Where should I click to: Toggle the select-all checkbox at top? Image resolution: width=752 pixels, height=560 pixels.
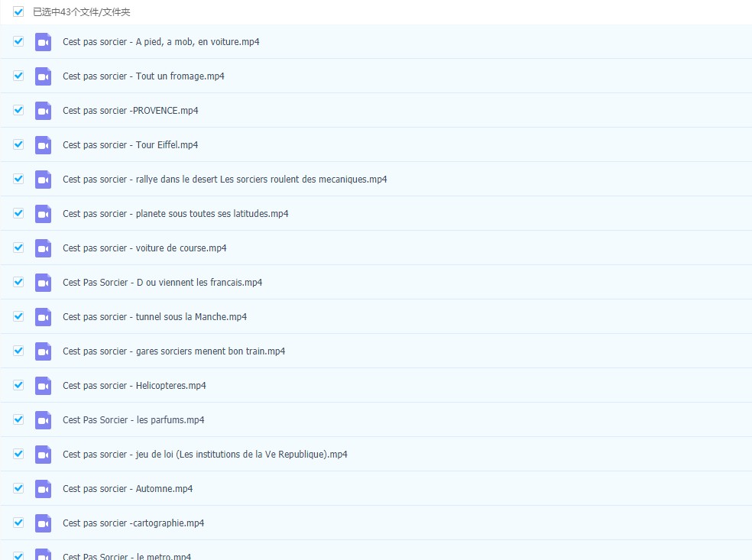[x=18, y=12]
